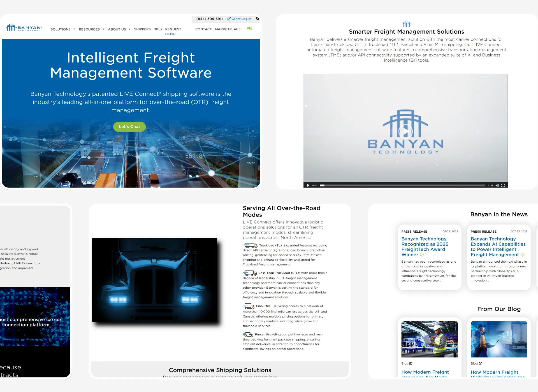
Task: Mute the video volume icon
Action: (x=497, y=185)
